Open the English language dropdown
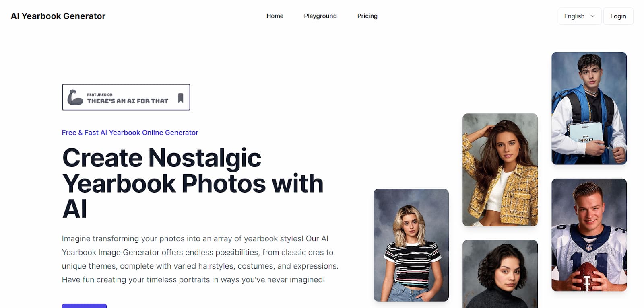 pos(580,16)
